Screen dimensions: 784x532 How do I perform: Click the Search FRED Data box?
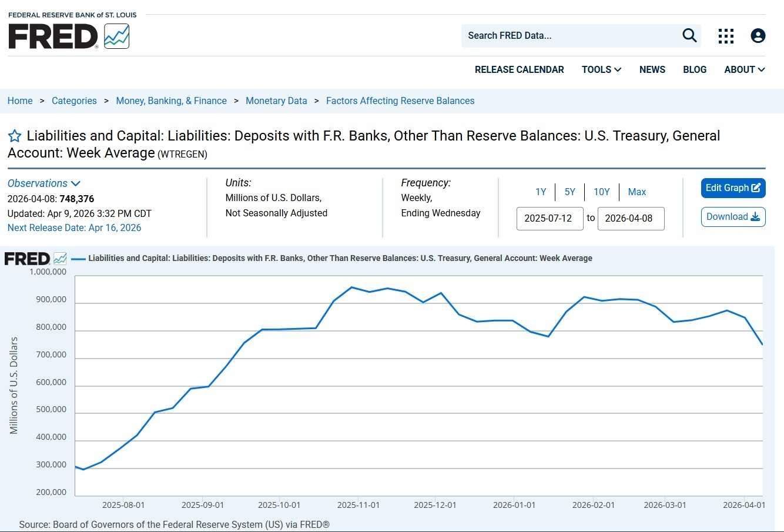pyautogui.click(x=570, y=36)
